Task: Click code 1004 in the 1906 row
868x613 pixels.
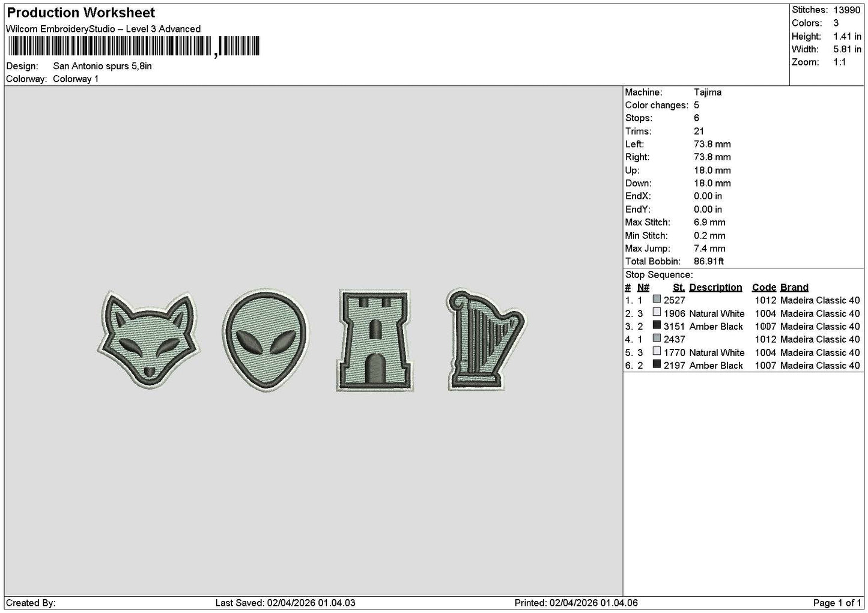Action: [x=765, y=313]
